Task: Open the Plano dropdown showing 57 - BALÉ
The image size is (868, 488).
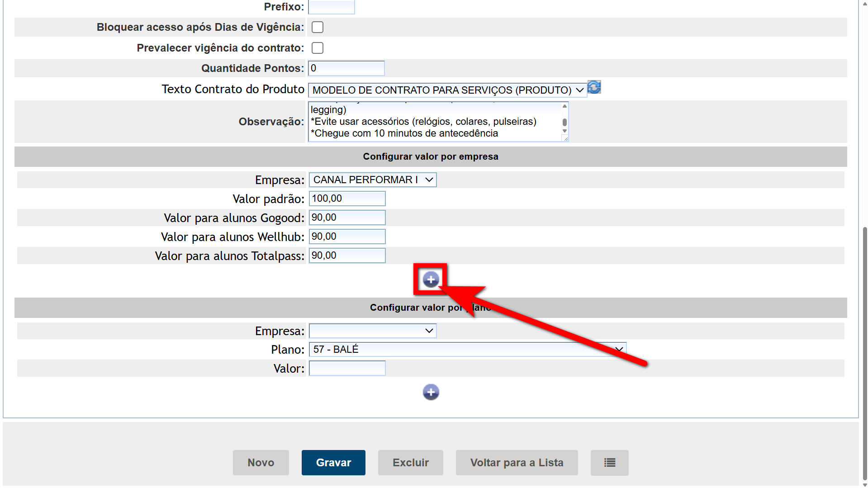Action: [467, 350]
